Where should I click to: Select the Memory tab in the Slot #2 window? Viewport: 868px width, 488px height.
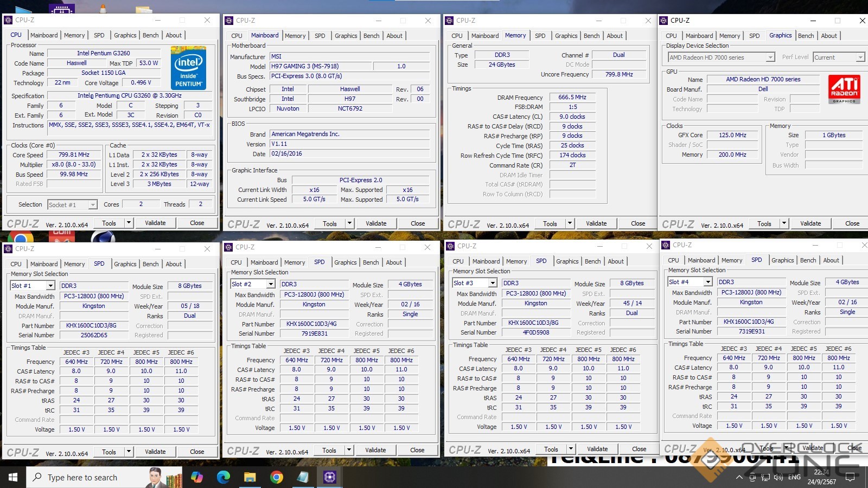coord(295,262)
